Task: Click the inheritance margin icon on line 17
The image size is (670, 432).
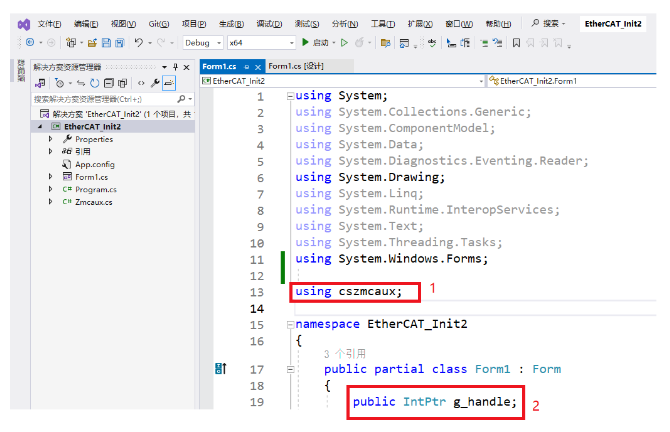Action: pyautogui.click(x=220, y=368)
